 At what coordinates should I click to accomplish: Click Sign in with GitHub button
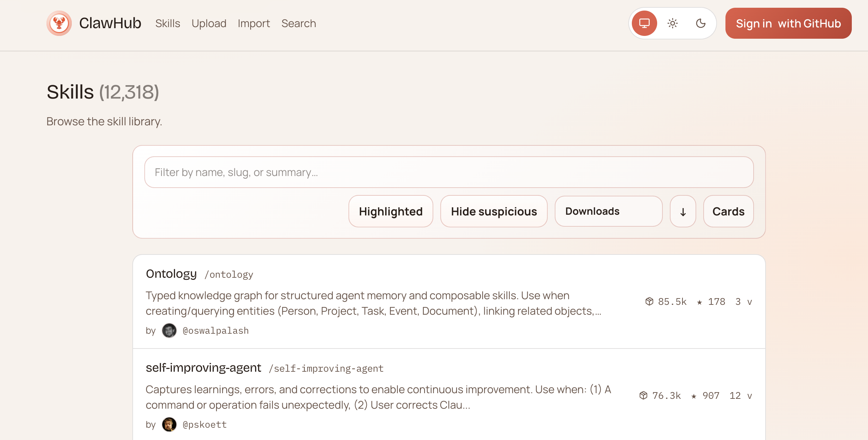point(788,23)
